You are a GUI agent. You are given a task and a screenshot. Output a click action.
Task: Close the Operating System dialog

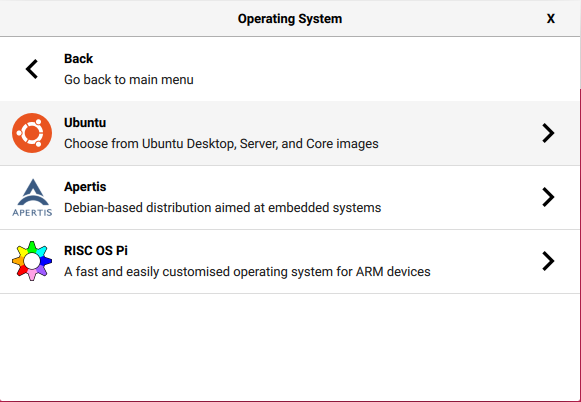[551, 19]
